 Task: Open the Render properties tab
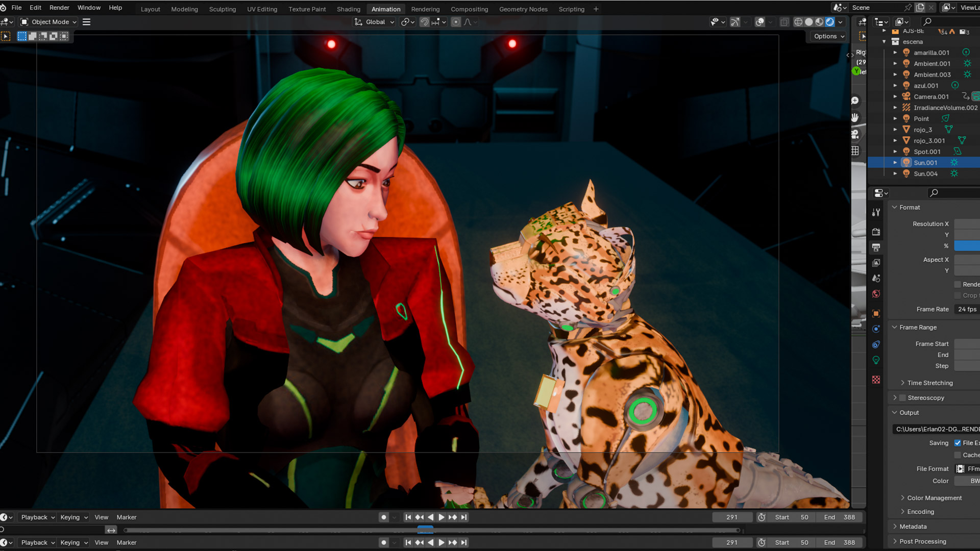876,232
